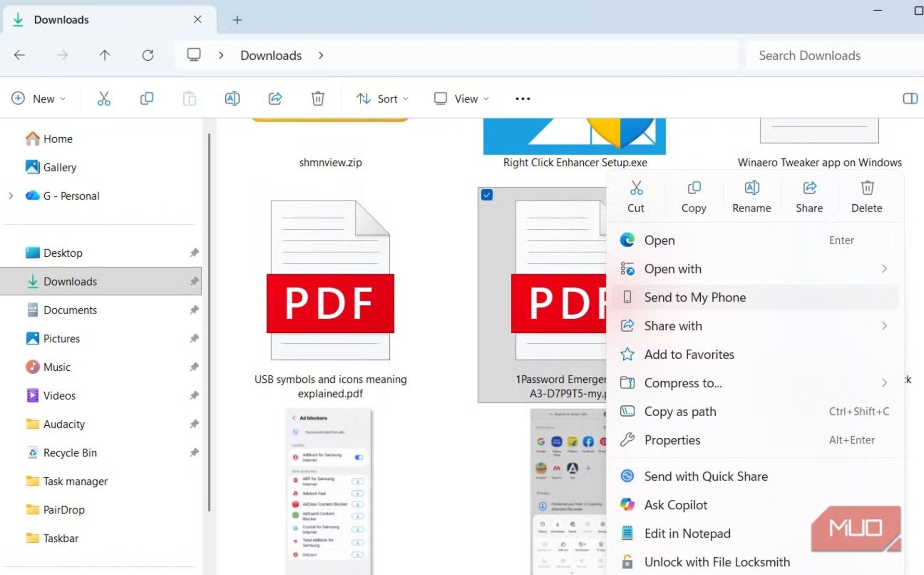
Task: Expand the G - Personal tree node
Action: 11,196
